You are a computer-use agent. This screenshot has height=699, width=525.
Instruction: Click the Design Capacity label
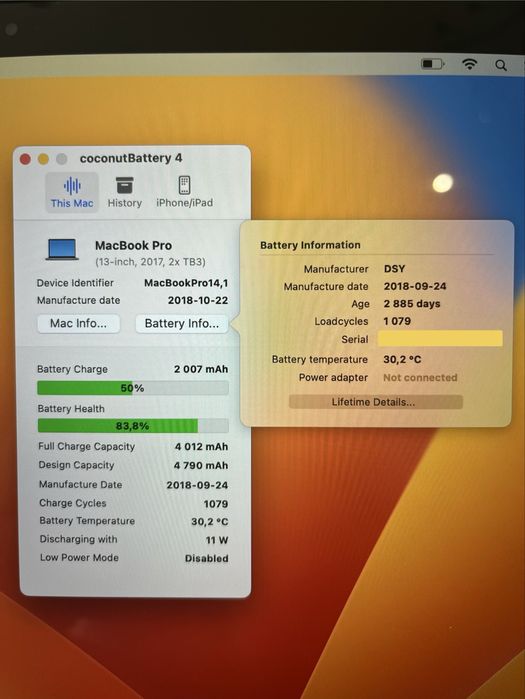76,465
